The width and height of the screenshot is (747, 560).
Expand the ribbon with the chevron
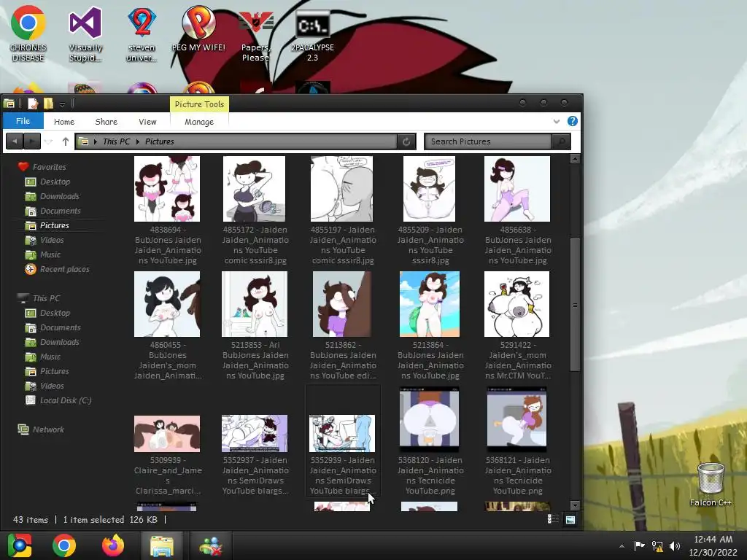coord(557,122)
